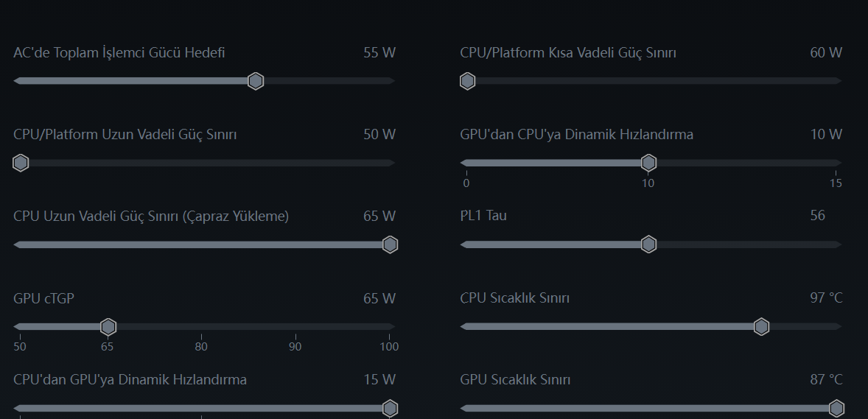Select the PL1 Tau slider knob
Viewport: 868px width, 419px height.
click(x=648, y=244)
